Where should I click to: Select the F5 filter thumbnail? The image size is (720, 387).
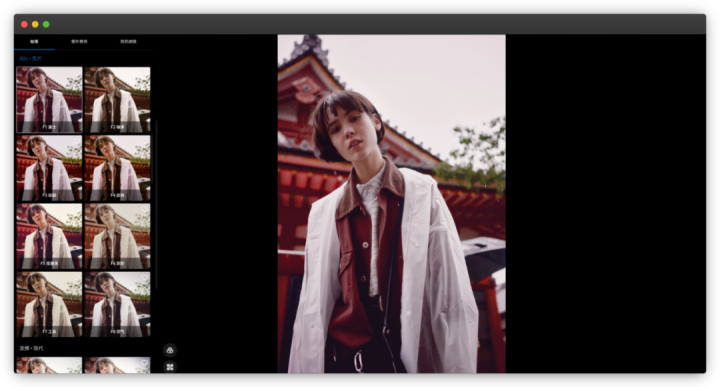click(x=49, y=236)
